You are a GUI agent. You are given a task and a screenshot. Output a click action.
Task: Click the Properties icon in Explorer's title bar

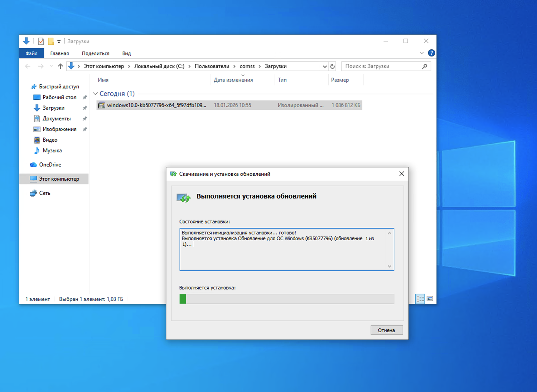(41, 41)
